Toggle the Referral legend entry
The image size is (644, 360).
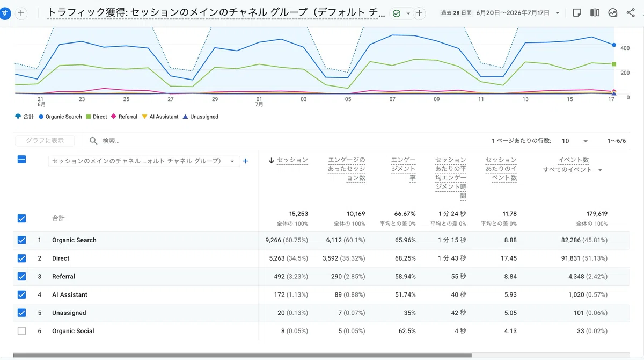pyautogui.click(x=124, y=117)
